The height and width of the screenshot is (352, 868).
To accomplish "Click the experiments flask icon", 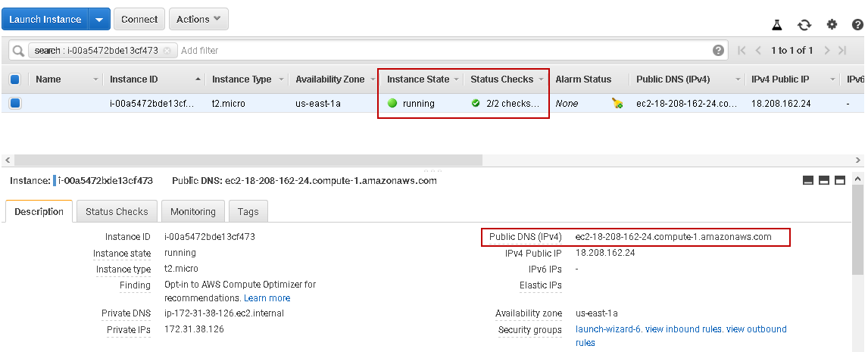I will click(x=777, y=25).
